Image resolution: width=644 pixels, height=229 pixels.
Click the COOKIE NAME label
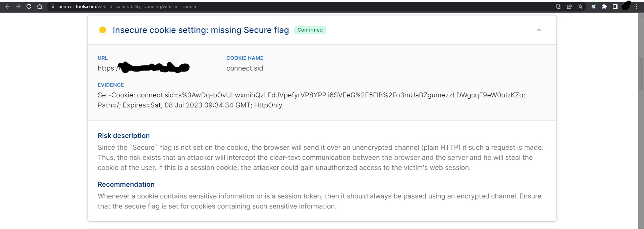click(x=245, y=58)
